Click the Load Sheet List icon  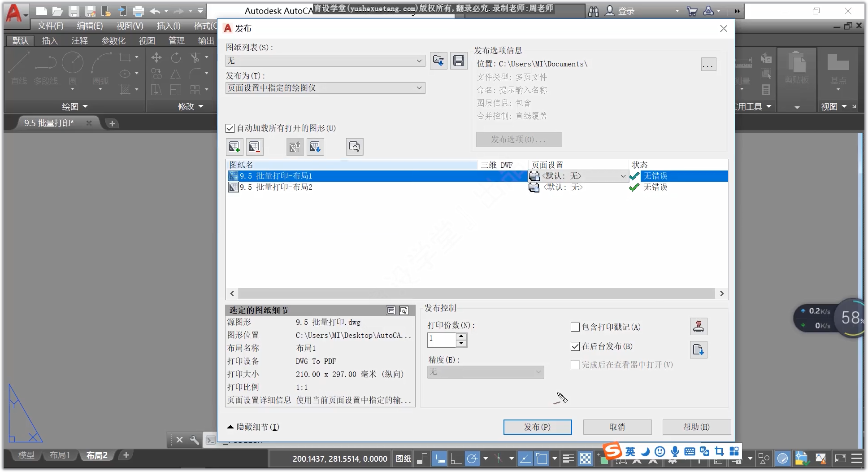[438, 61]
